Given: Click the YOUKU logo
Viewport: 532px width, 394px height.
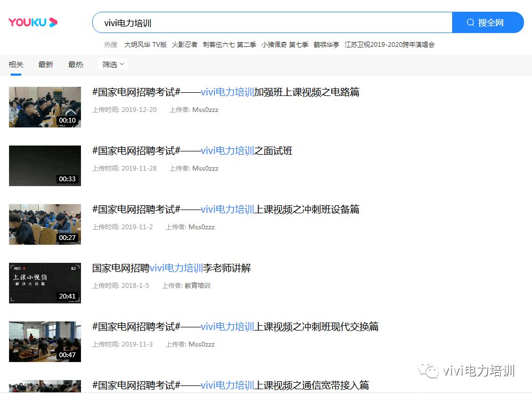Looking at the screenshot, I should point(33,22).
